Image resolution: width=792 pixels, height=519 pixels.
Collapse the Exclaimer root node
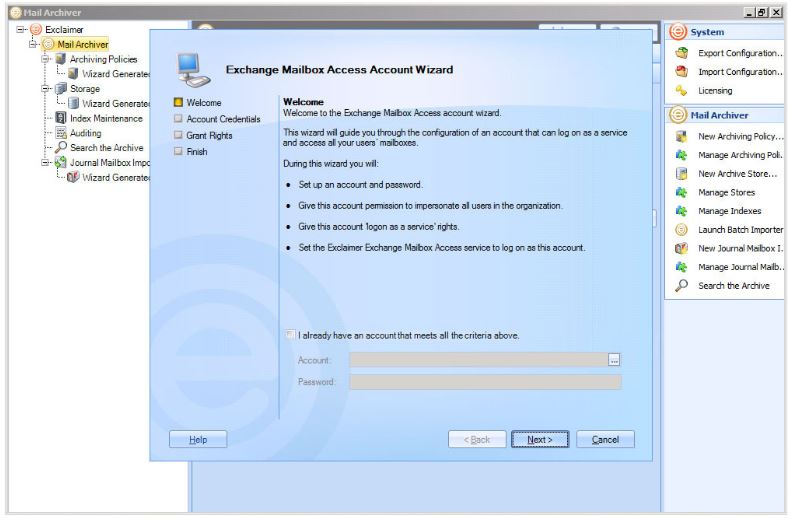pyautogui.click(x=20, y=29)
